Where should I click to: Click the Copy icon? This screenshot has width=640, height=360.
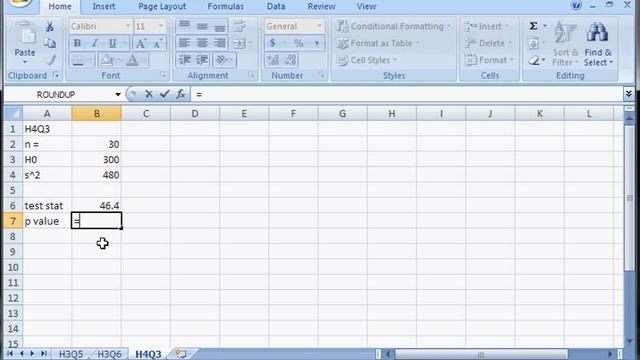50,43
